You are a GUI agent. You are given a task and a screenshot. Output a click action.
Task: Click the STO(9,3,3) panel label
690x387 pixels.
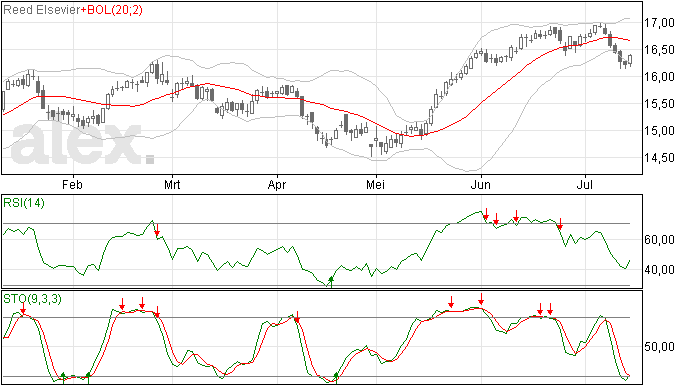pyautogui.click(x=32, y=299)
